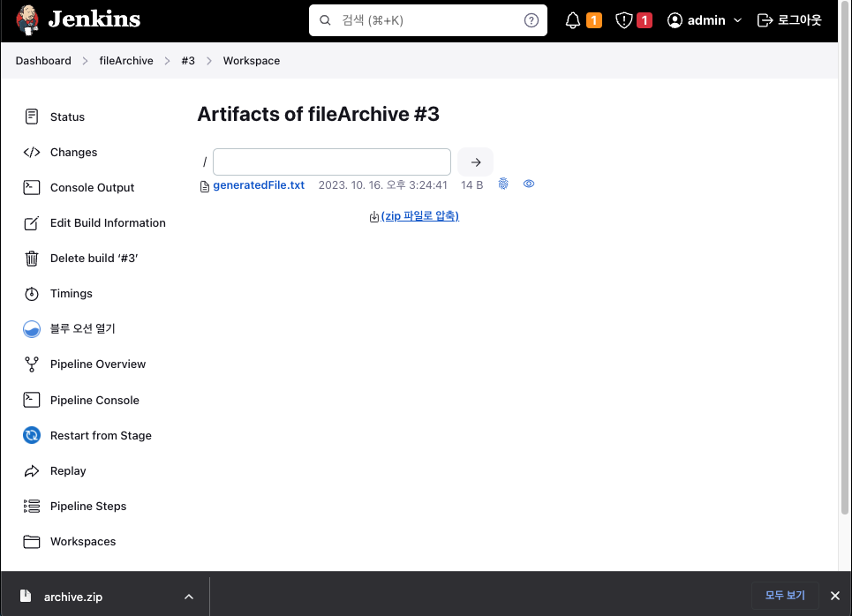The width and height of the screenshot is (852, 616).
Task: Open Edit Build Information
Action: (x=108, y=222)
